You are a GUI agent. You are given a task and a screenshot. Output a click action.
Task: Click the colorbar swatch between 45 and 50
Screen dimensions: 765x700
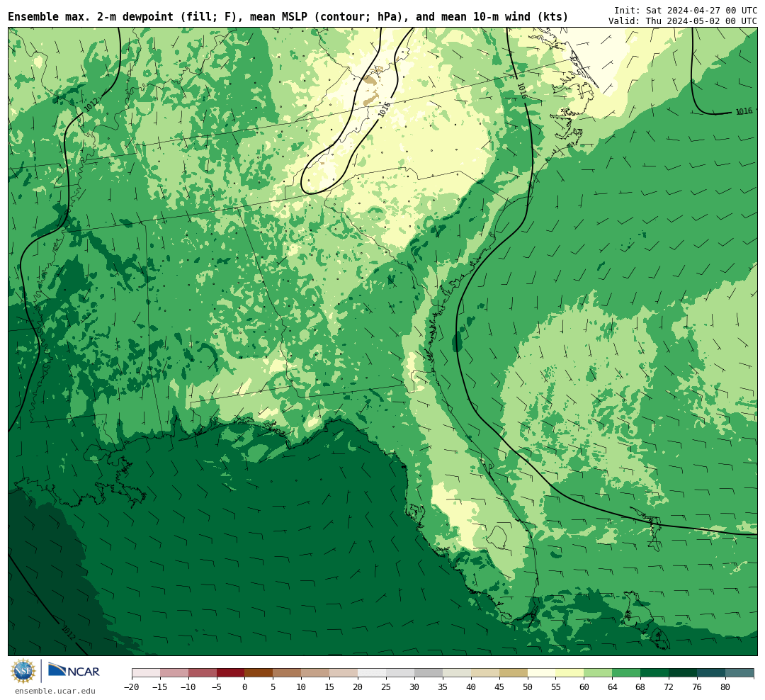pos(514,673)
